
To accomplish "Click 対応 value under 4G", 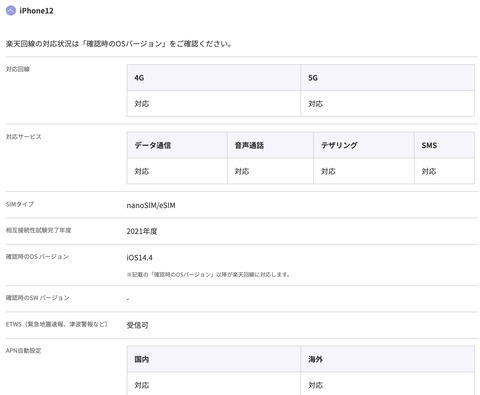I will [142, 104].
